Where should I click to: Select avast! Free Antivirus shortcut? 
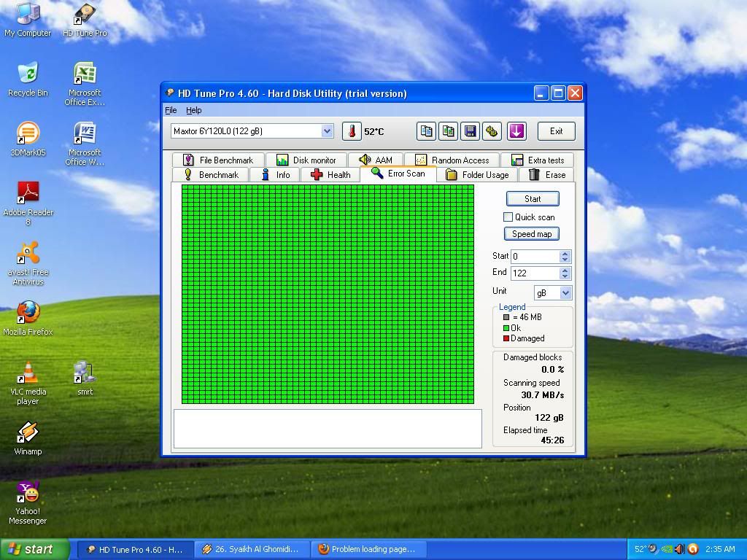pos(28,263)
